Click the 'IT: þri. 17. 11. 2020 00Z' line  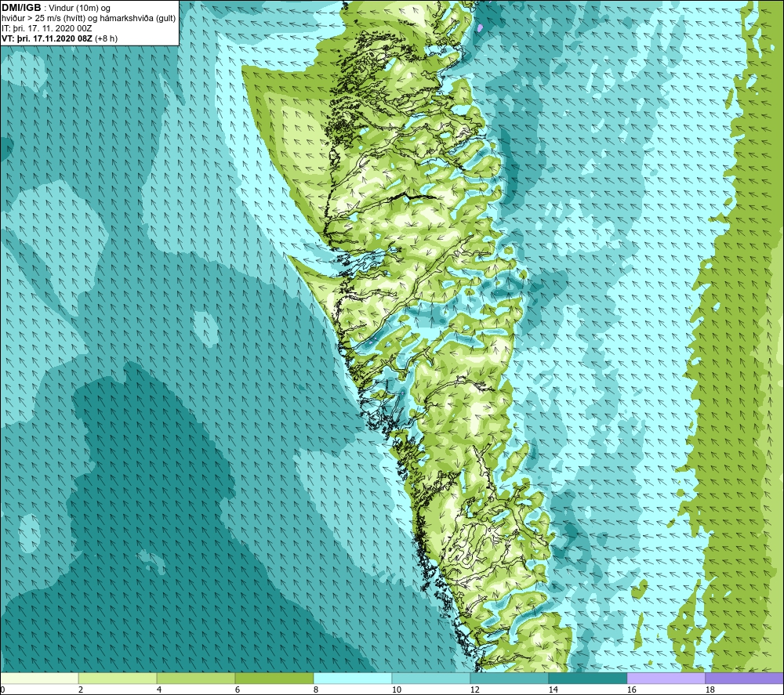pyautogui.click(x=46, y=28)
